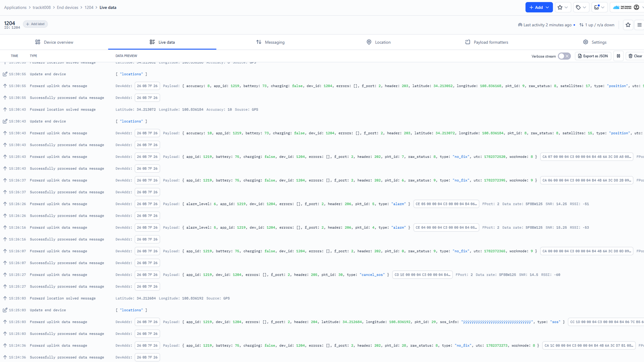The width and height of the screenshot is (644, 362).
Task: Click arrow icon of 15:30:43 Successfully processed row
Action: [5, 145]
